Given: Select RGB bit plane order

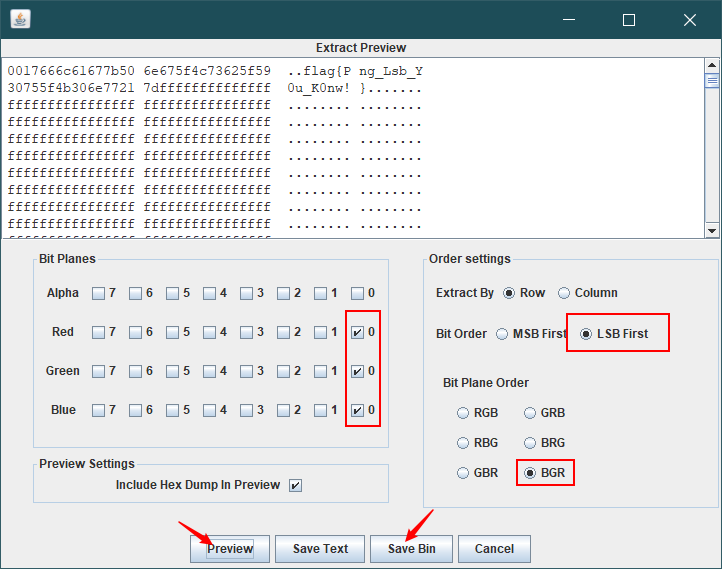Looking at the screenshot, I should [x=463, y=413].
